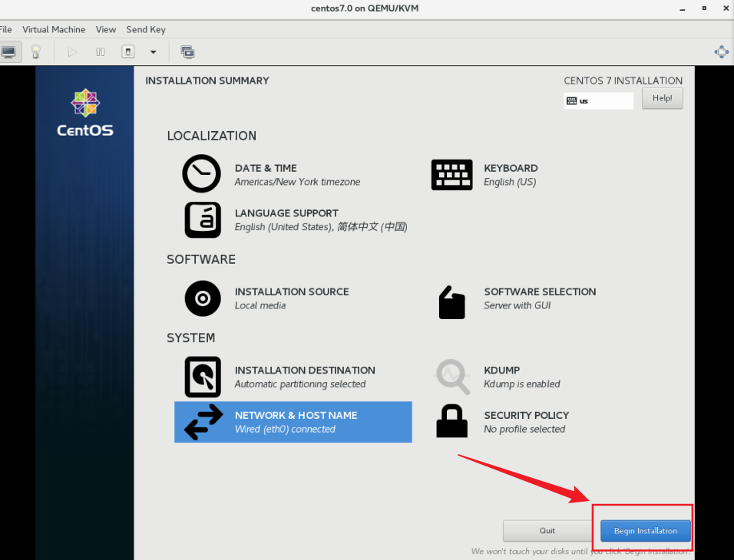Open Kdump magnifier icon
This screenshot has width=734, height=560.
coord(452,377)
